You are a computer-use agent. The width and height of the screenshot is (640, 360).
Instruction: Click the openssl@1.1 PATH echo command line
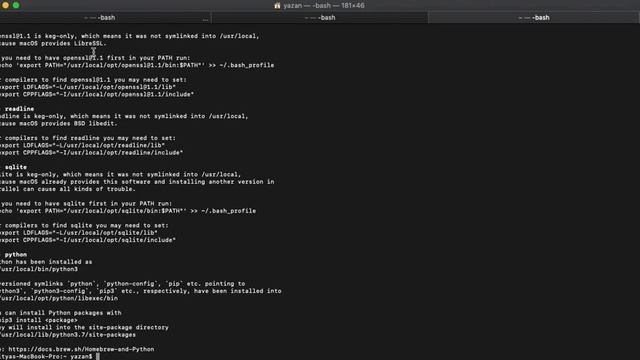point(137,65)
